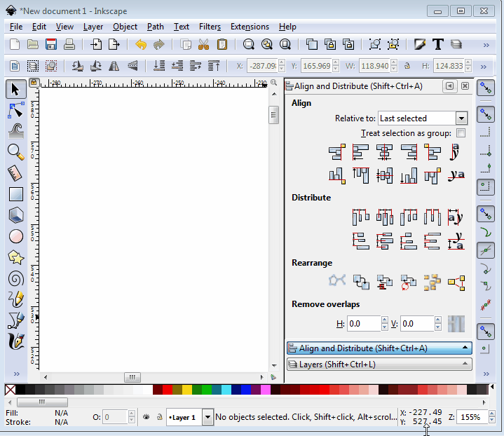Viewport: 504px width, 436px height.
Task: Click the Undo arrow icon
Action: pos(141,44)
